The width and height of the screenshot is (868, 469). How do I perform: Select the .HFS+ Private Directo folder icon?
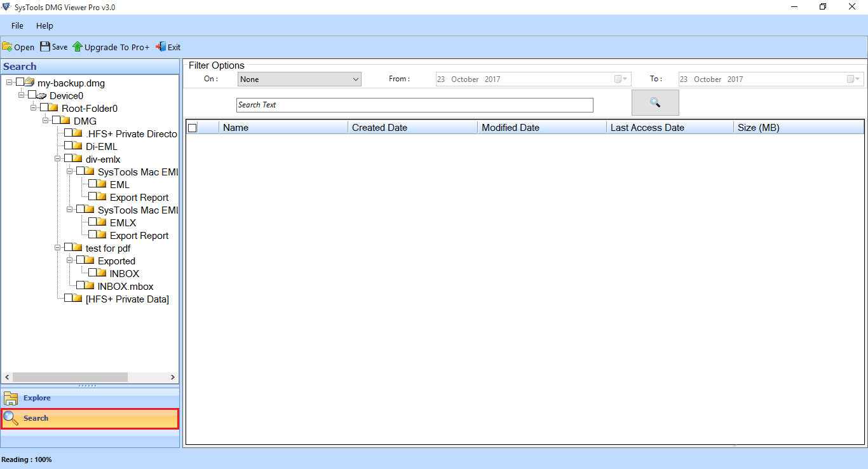[78, 133]
